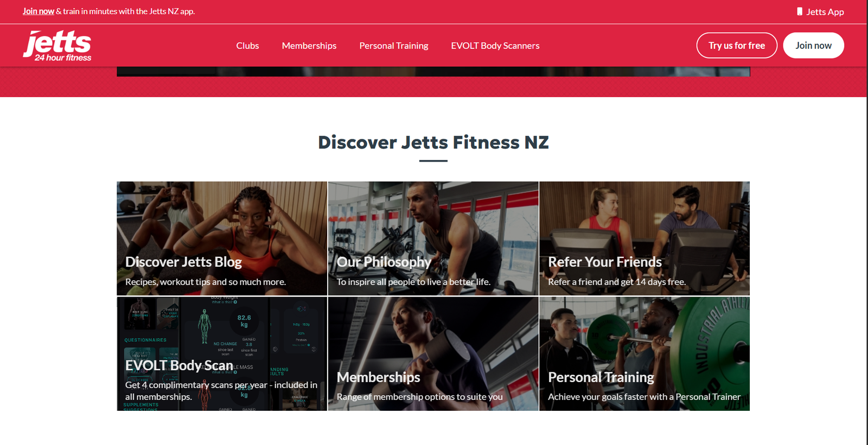Image resolution: width=868 pixels, height=445 pixels.
Task: Open EVOLT Body Scanners menu item
Action: (495, 46)
